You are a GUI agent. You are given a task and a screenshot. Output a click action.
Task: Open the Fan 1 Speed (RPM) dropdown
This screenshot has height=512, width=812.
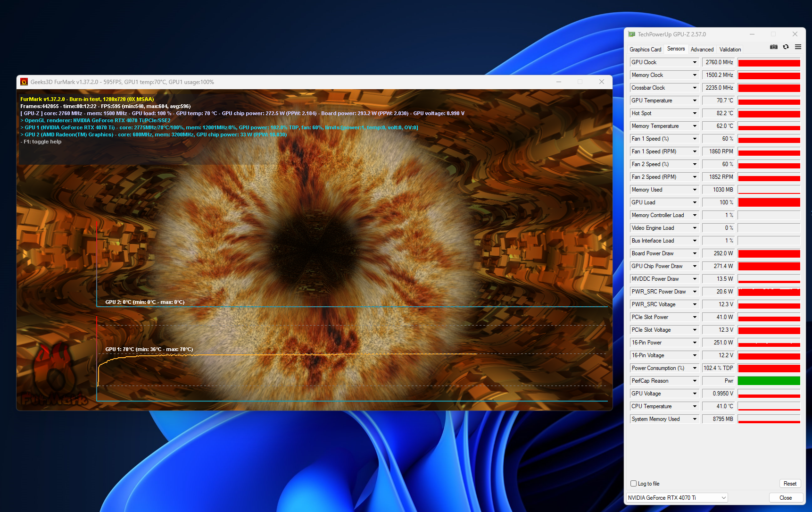pos(695,151)
